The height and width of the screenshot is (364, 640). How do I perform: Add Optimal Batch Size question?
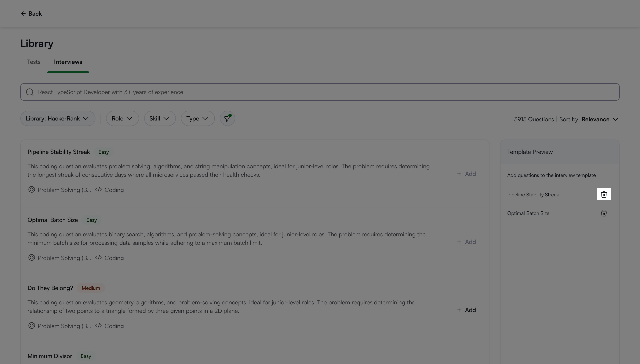(466, 242)
